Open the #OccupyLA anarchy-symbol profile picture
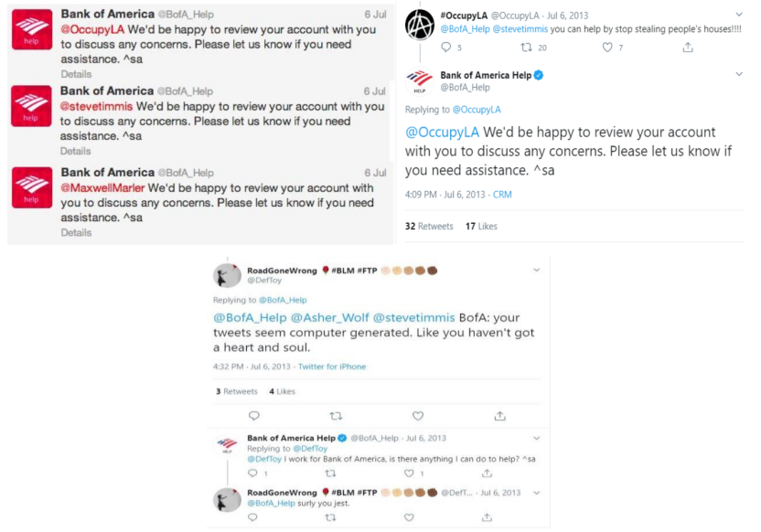Viewport: 761px width, 532px height. click(419, 22)
